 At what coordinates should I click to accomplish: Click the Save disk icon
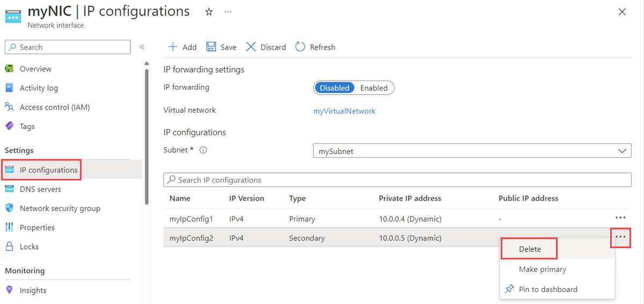click(x=211, y=47)
